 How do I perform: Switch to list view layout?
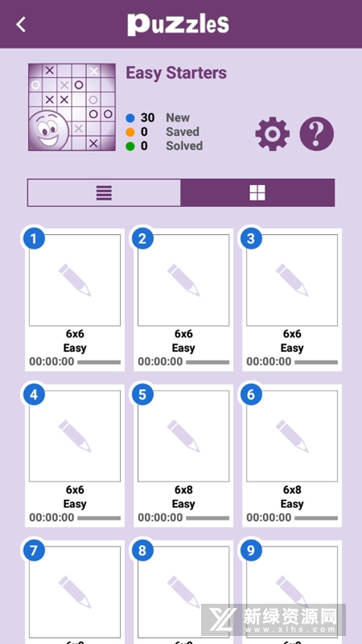(x=104, y=192)
